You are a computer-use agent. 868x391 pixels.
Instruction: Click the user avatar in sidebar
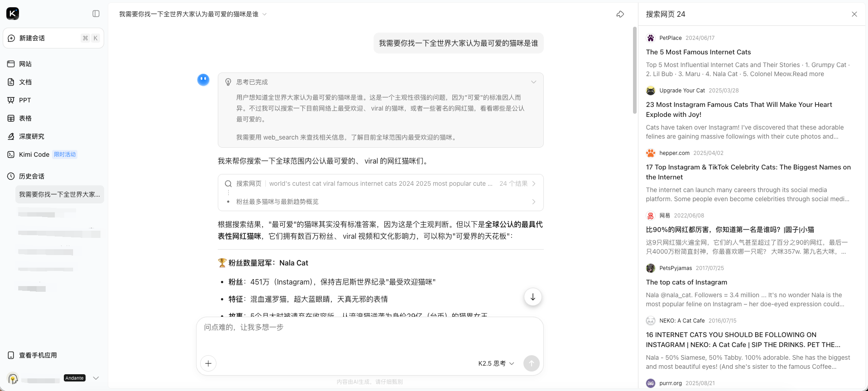point(13,378)
